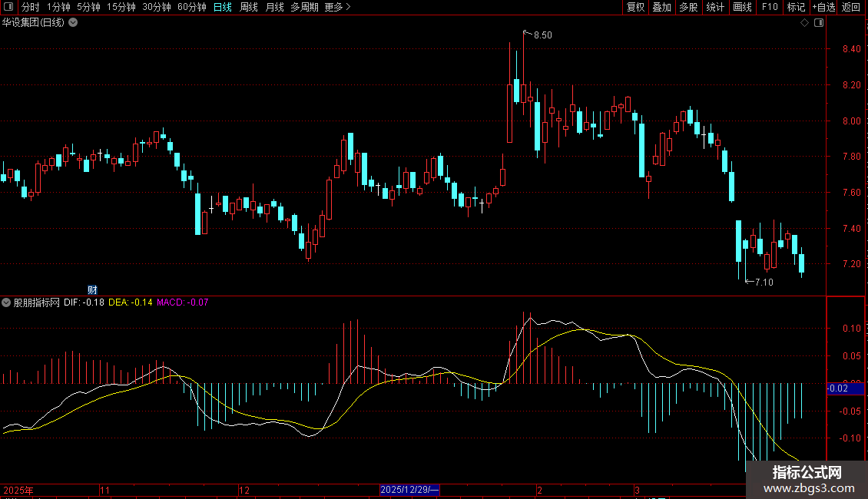Image resolution: width=868 pixels, height=499 pixels.
Task: Click the -0.02 value box on MACD axis
Action: pyautogui.click(x=845, y=388)
